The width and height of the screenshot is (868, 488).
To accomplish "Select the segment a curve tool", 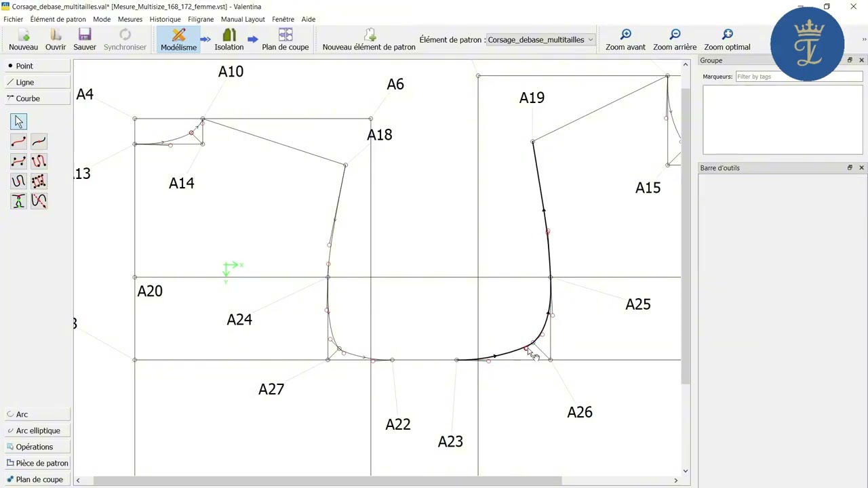I will coord(39,141).
